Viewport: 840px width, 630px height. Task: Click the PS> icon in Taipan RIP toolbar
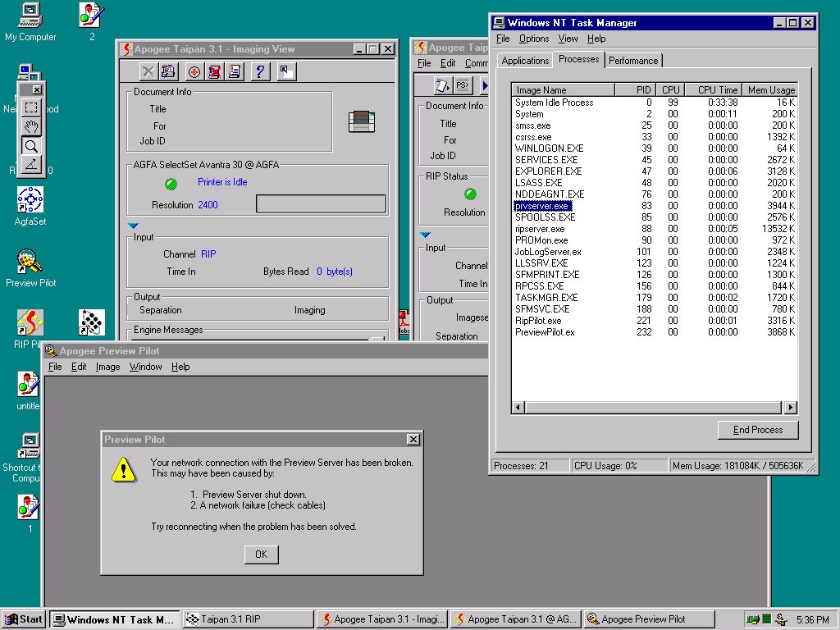(463, 85)
